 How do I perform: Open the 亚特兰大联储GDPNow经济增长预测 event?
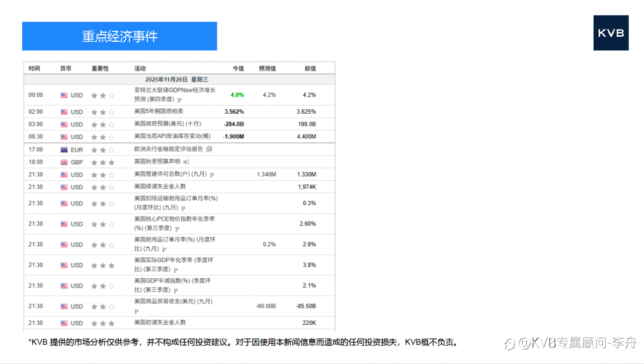pos(175,95)
